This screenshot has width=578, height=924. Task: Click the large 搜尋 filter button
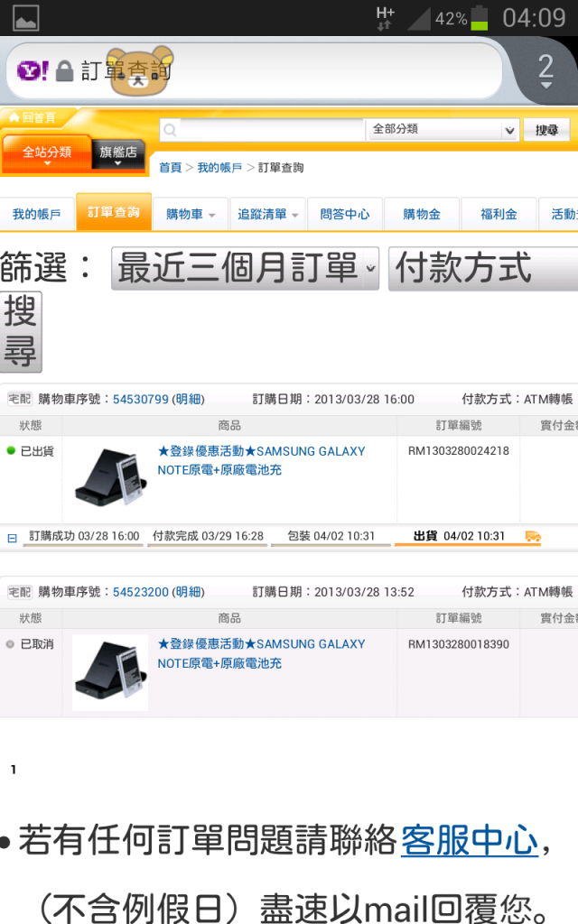(21, 332)
